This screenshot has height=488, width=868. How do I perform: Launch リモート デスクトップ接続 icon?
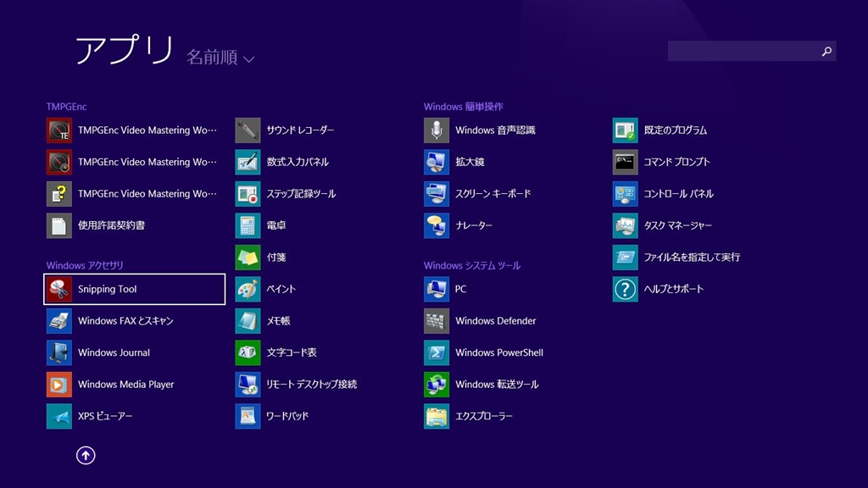point(248,385)
